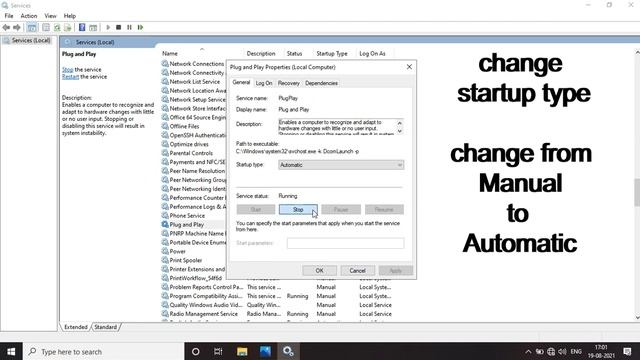Viewport: 640px width, 360px height.
Task: Open the View menu
Action: pyautogui.click(x=50, y=16)
